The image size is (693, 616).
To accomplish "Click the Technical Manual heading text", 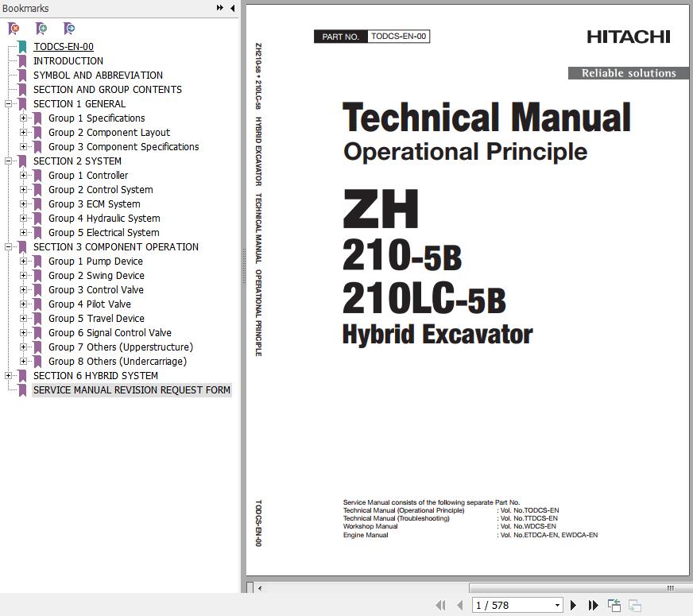I will point(486,118).
